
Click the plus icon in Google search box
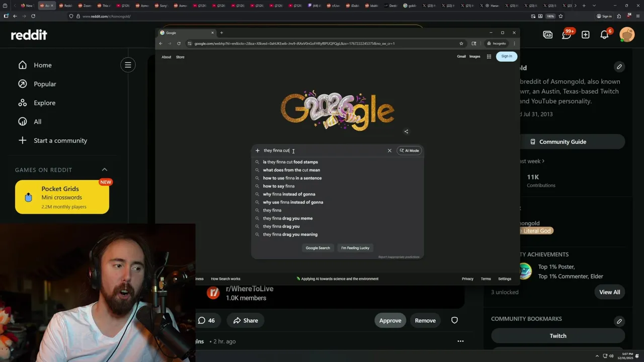tap(258, 150)
